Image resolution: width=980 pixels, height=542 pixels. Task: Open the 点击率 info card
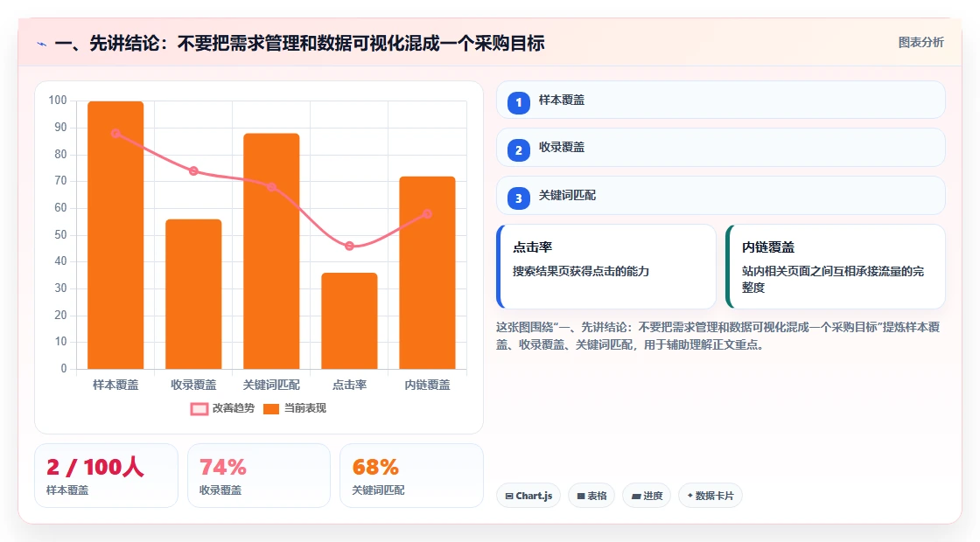[x=605, y=267]
